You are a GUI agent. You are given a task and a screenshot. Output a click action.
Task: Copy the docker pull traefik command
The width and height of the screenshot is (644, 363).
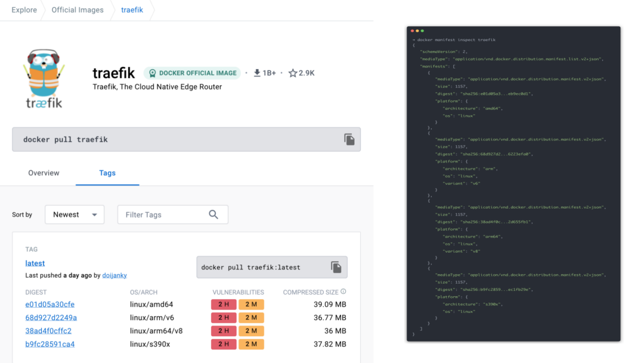coord(349,139)
